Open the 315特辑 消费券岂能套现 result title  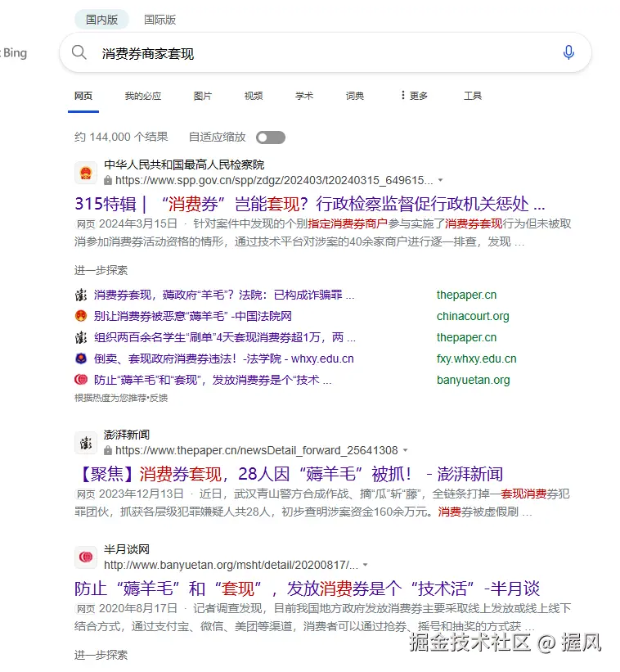(309, 204)
